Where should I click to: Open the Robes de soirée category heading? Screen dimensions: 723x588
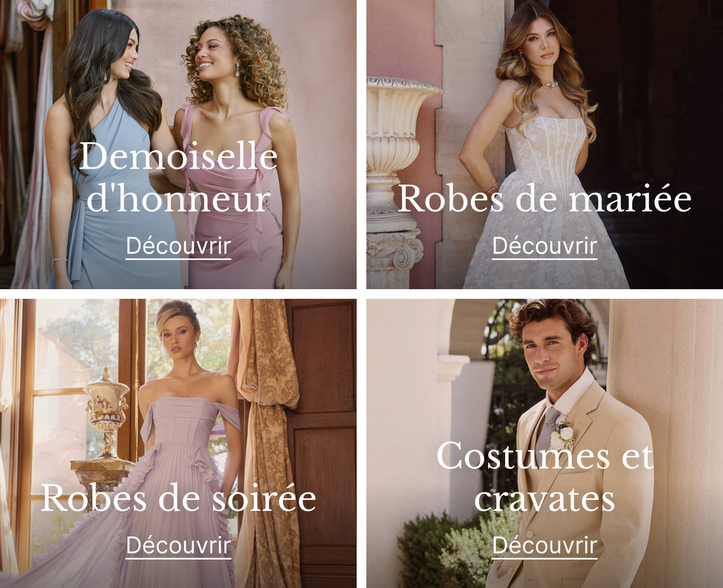coord(178,497)
